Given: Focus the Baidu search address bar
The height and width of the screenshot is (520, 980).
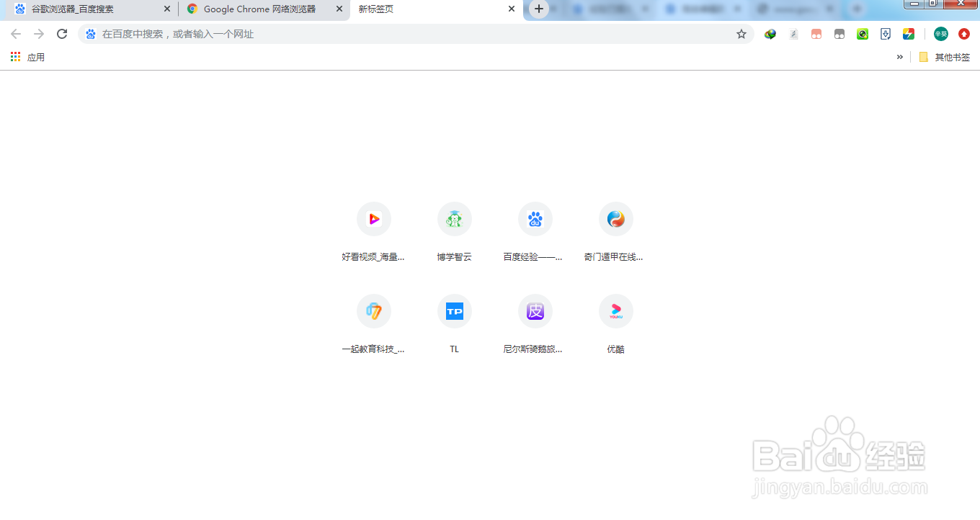Looking at the screenshot, I should pos(416,34).
